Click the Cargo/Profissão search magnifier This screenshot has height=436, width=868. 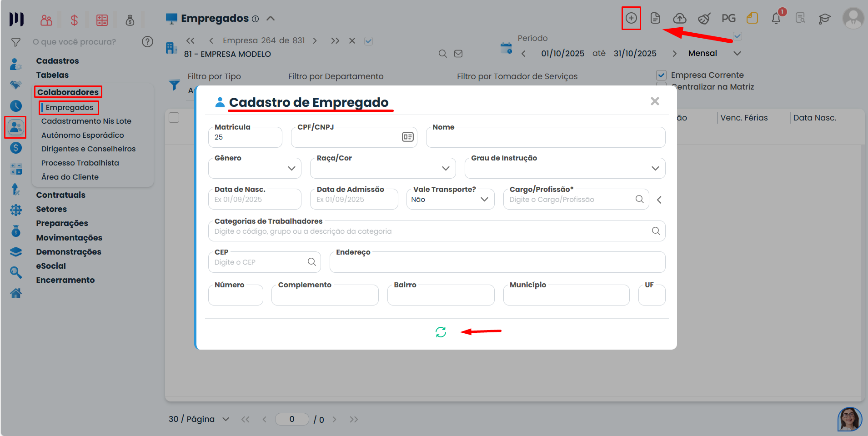pyautogui.click(x=639, y=199)
